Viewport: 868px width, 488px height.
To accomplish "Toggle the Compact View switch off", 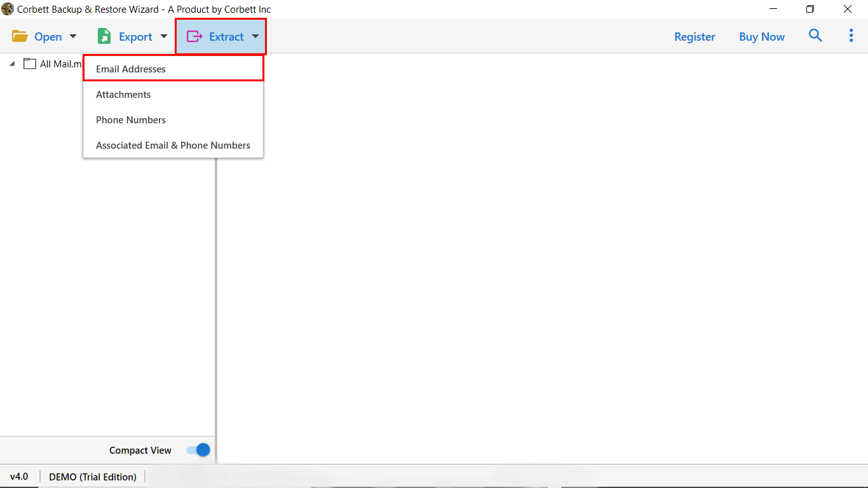I will [x=199, y=450].
